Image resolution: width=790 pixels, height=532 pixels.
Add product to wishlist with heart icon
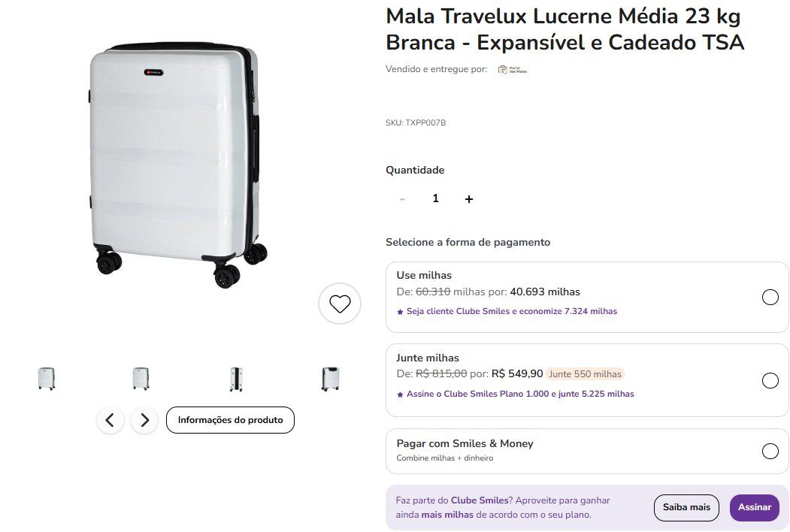[x=340, y=304]
